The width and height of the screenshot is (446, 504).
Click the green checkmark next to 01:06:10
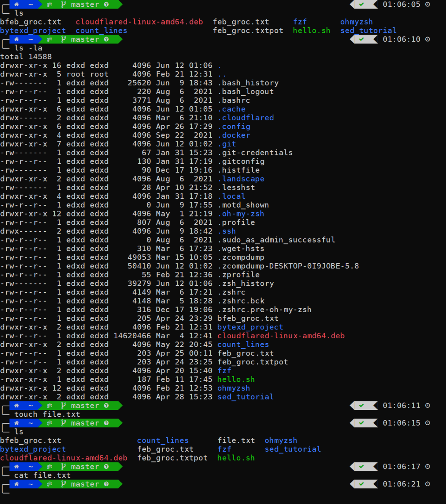point(362,39)
